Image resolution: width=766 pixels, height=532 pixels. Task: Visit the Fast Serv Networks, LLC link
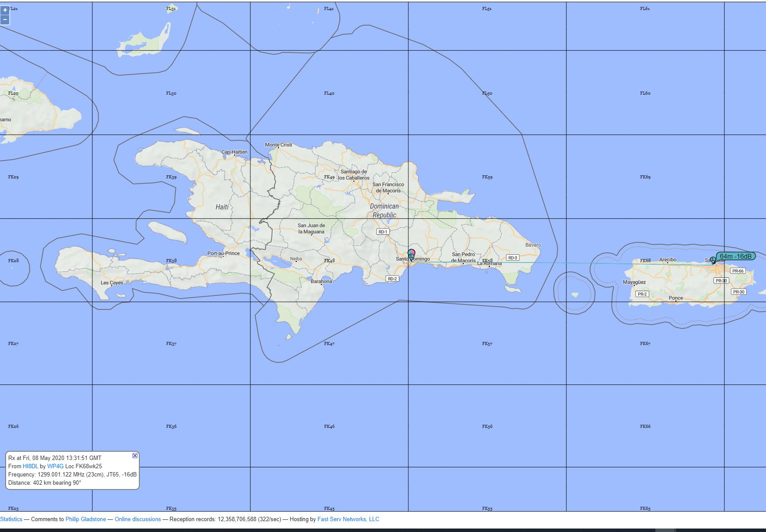click(x=348, y=519)
